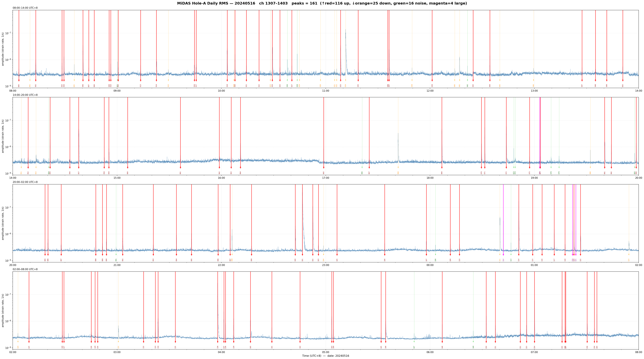The width and height of the screenshot is (644, 359).
Task: Select red peak label 135
Action: click(x=175, y=347)
